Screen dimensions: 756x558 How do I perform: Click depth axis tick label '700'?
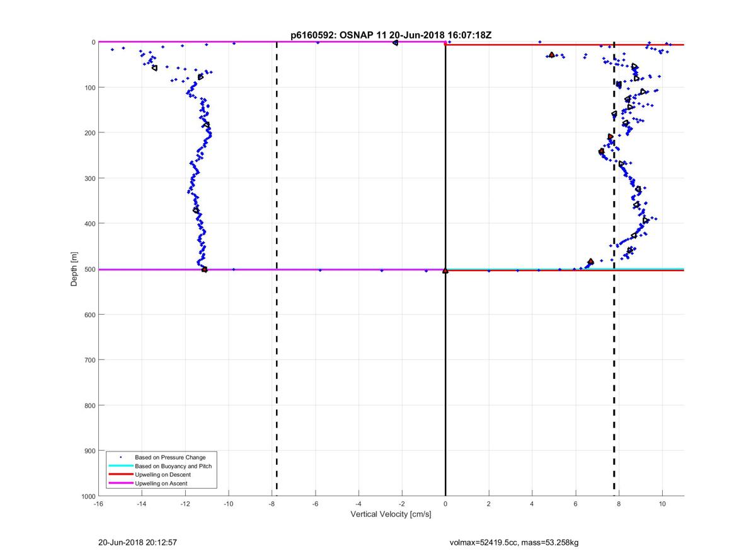click(89, 360)
